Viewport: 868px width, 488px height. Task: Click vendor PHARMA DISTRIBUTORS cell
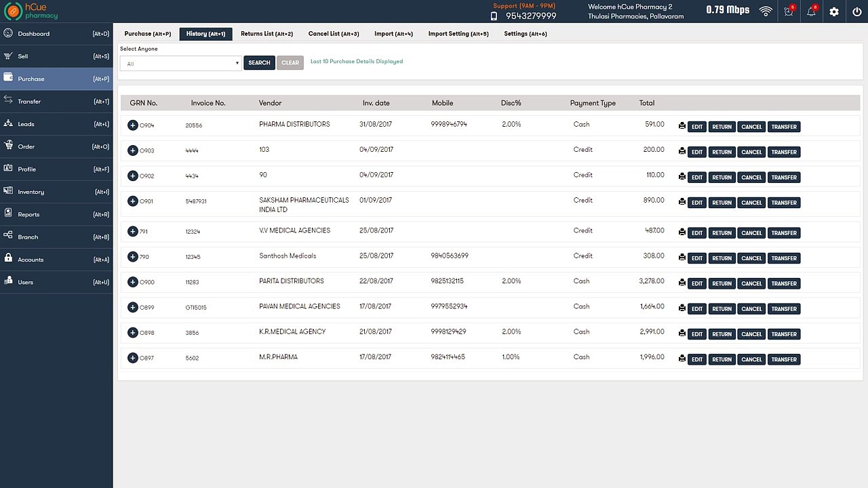coord(294,125)
